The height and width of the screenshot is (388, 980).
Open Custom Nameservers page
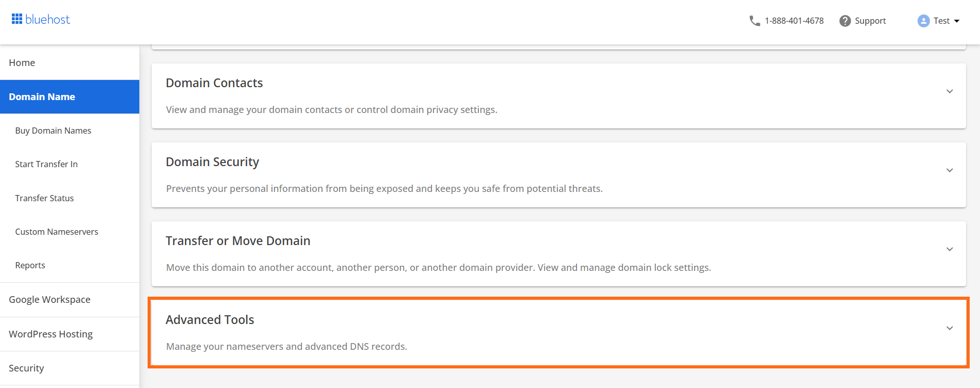click(x=57, y=232)
